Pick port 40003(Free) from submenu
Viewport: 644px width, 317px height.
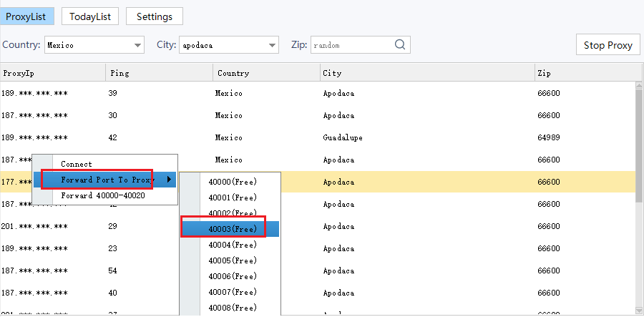click(232, 229)
